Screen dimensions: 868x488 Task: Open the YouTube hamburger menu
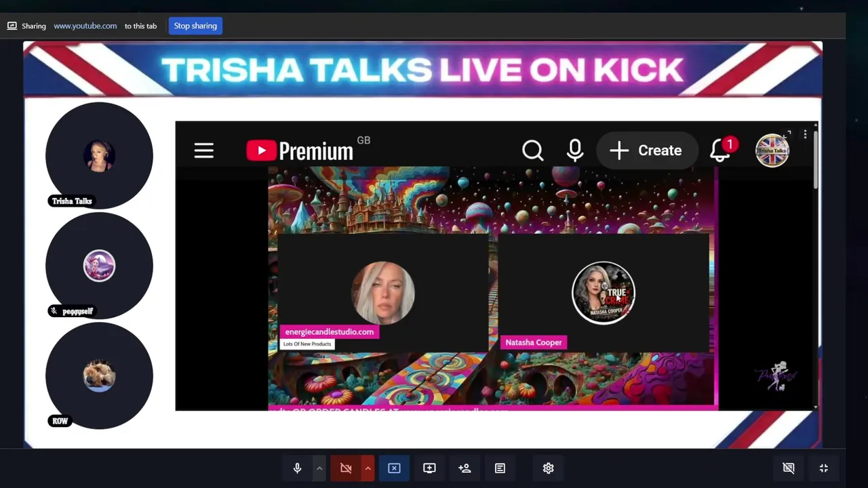(x=203, y=150)
